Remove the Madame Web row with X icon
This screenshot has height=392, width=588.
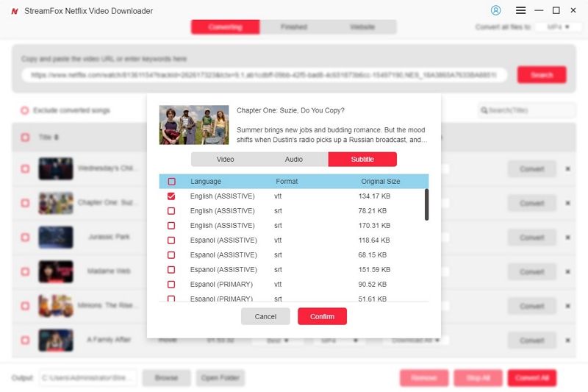click(567, 271)
